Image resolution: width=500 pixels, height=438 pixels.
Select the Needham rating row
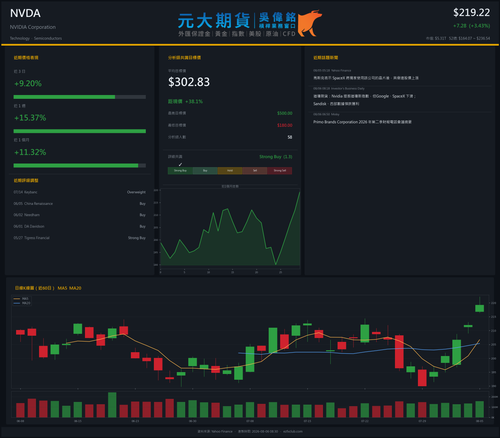tap(80, 215)
